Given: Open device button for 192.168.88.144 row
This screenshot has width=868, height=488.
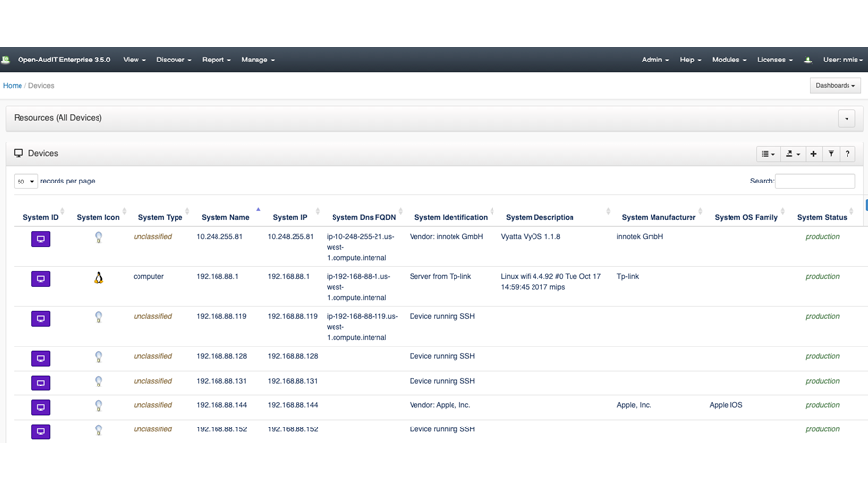Looking at the screenshot, I should [41, 407].
